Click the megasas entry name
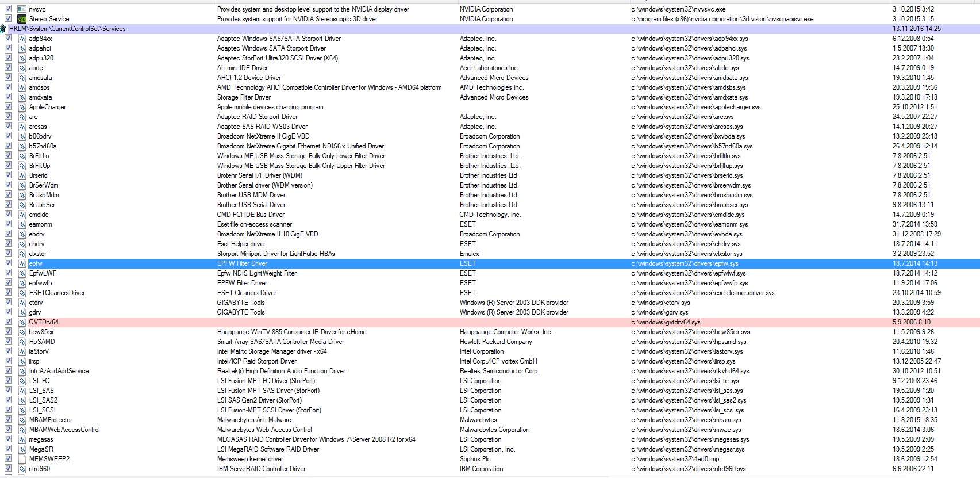Image resolution: width=980 pixels, height=478 pixels. (41, 439)
